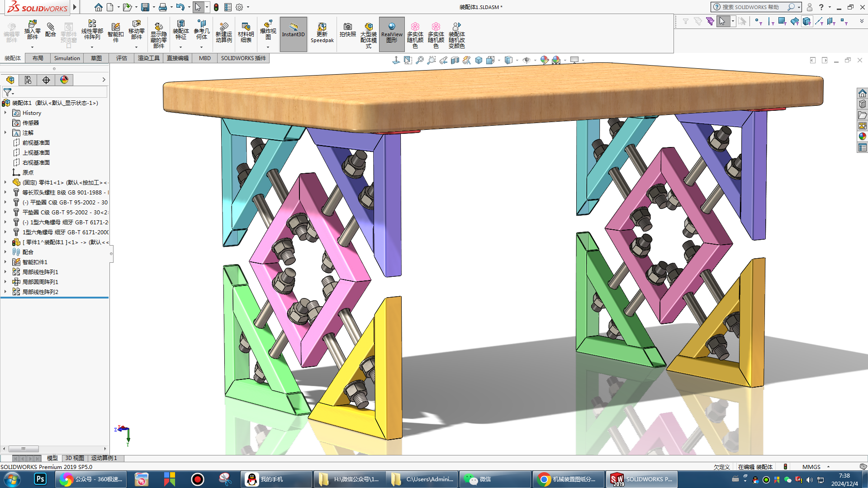
Task: Toggle the filter vertices selection filter
Action: point(759,21)
